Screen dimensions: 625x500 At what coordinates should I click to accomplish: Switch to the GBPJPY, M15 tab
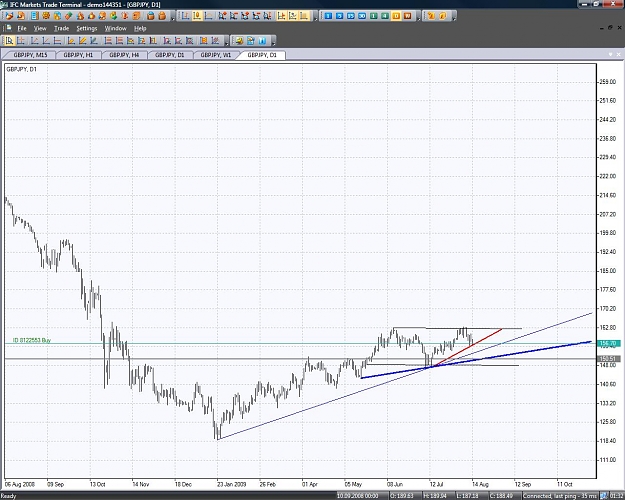click(30, 55)
